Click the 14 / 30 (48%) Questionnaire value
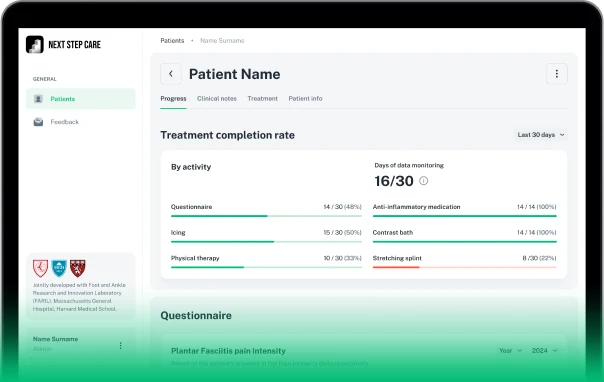604x382 pixels. coord(342,207)
